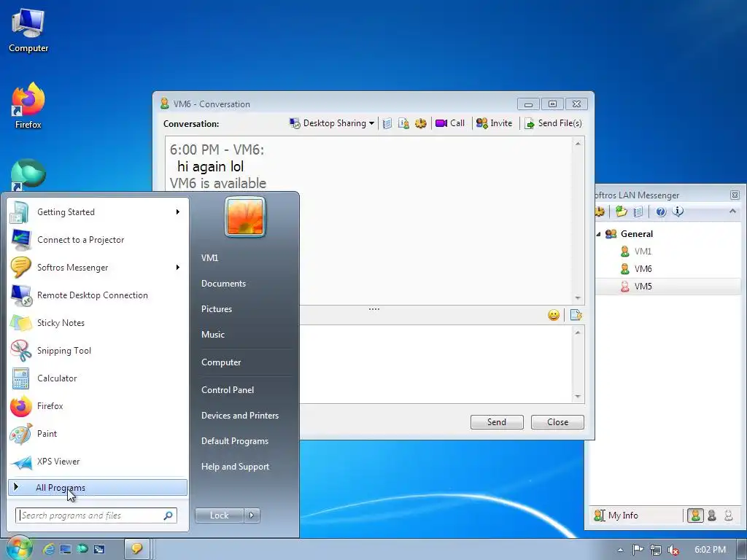Click inside the message typing area

(x=436, y=365)
